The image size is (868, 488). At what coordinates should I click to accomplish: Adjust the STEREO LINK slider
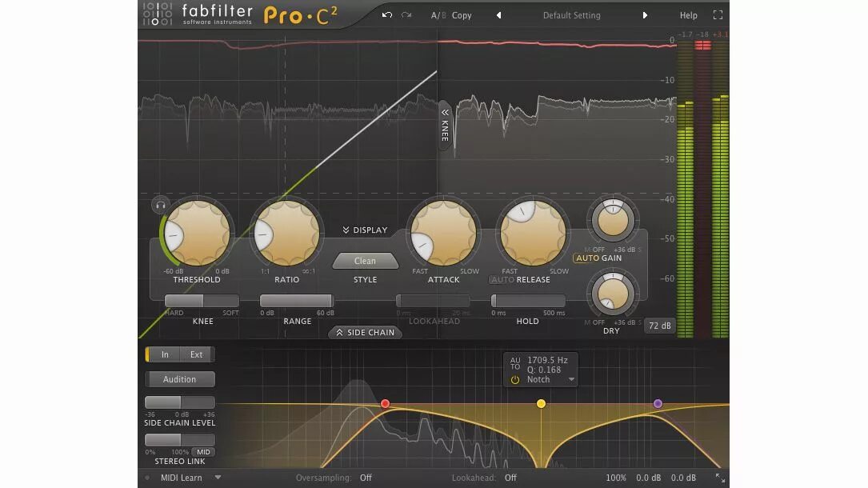click(179, 440)
